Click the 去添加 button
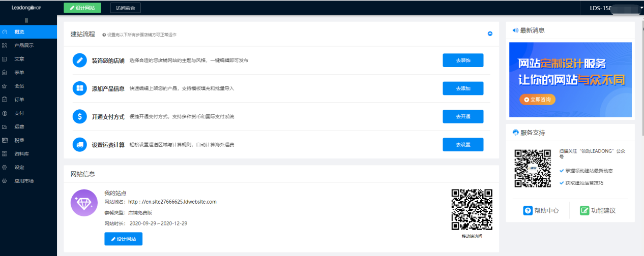The height and width of the screenshot is (256, 644). click(x=463, y=88)
